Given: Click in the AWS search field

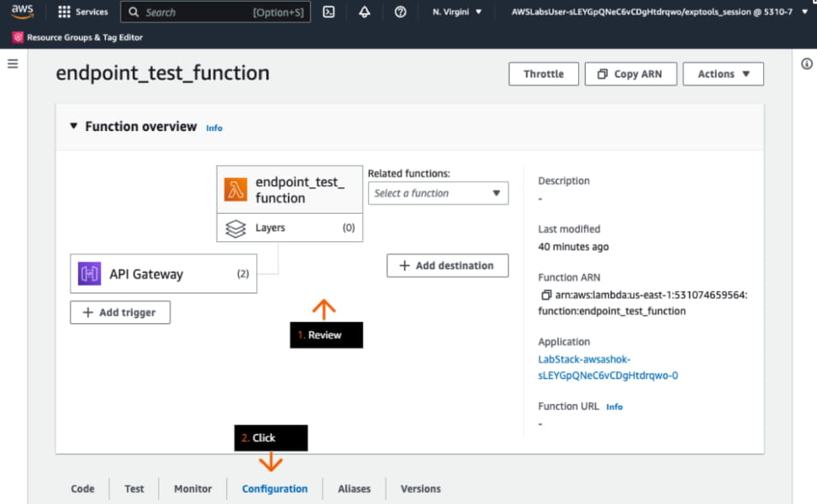Looking at the screenshot, I should coord(215,11).
